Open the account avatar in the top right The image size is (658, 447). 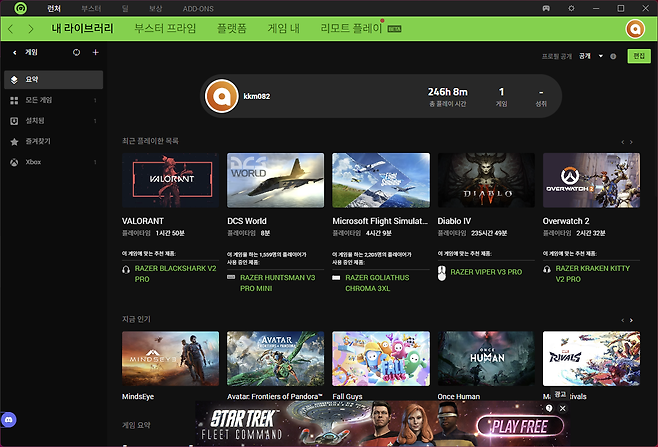click(x=634, y=29)
